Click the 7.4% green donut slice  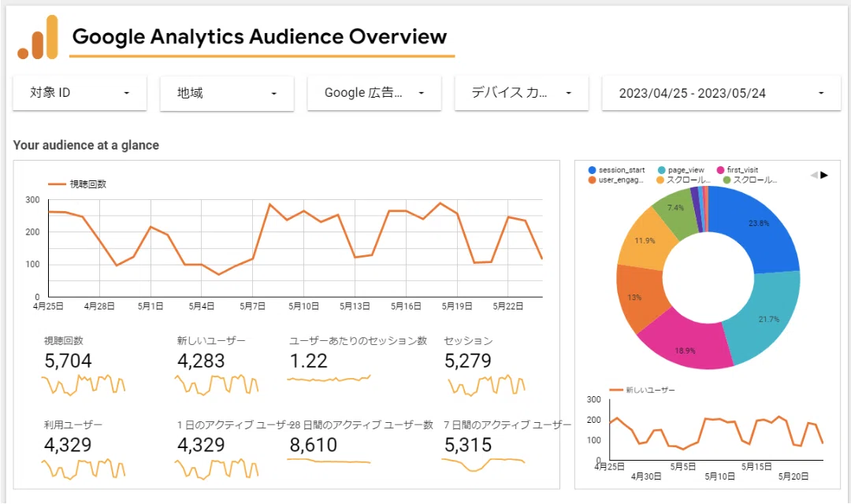tap(676, 213)
